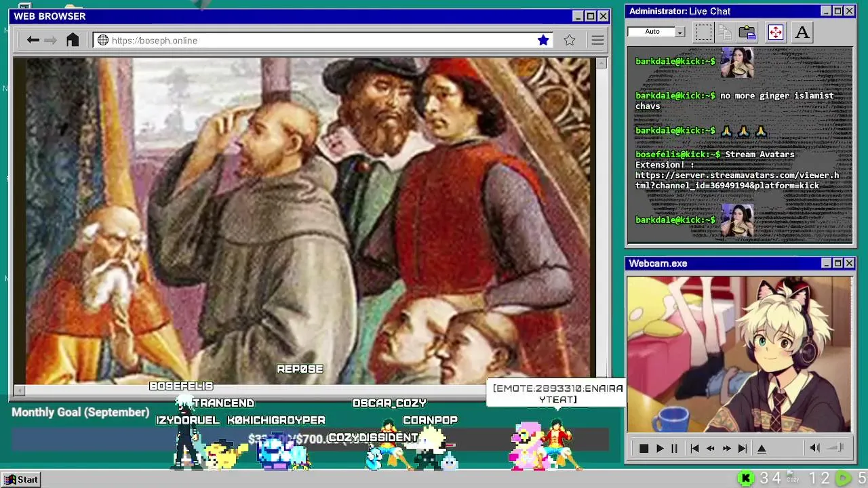Minimize the Live Chat window
This screenshot has width=868, height=488.
tap(825, 11)
